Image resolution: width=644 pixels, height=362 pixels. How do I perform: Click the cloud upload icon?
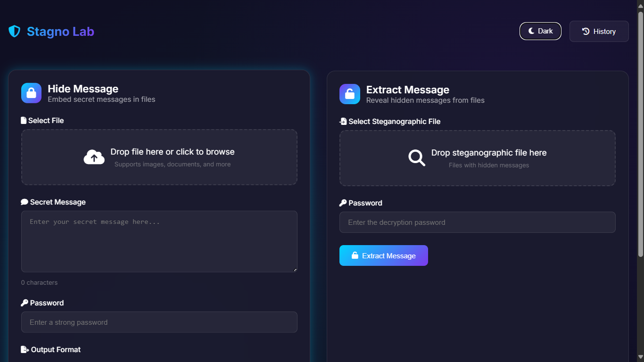[x=94, y=157]
